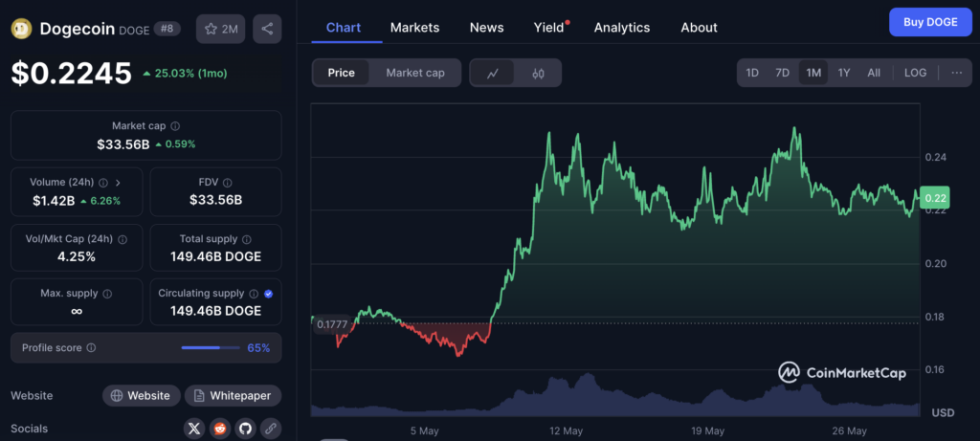Click verified badge by Circulating supply
This screenshot has width=980, height=441.
point(268,294)
